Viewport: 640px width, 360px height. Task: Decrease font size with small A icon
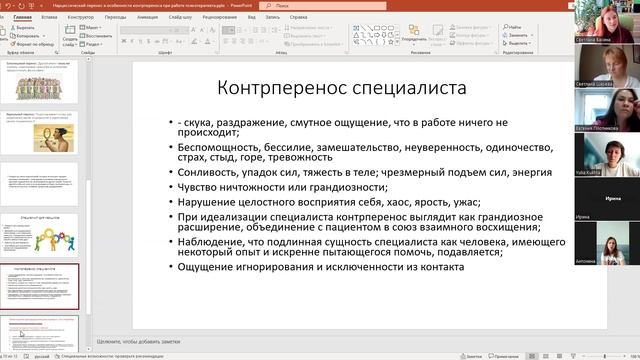[202, 30]
